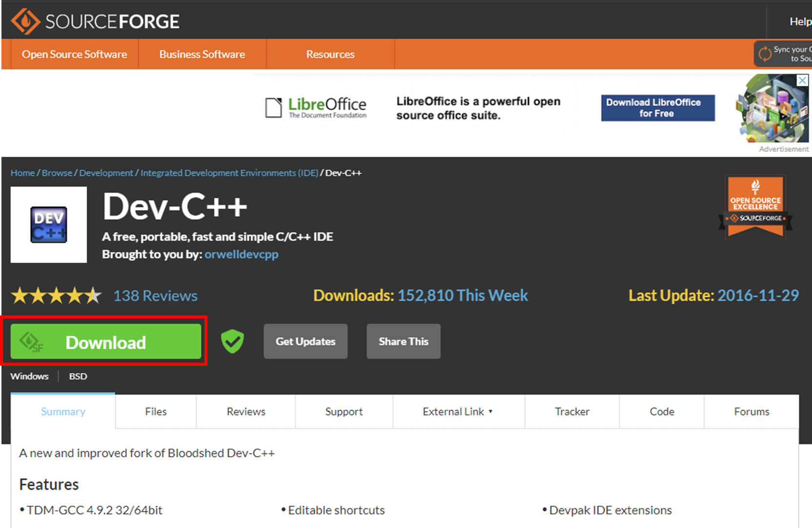
Task: Switch to the Files tab
Action: (156, 411)
